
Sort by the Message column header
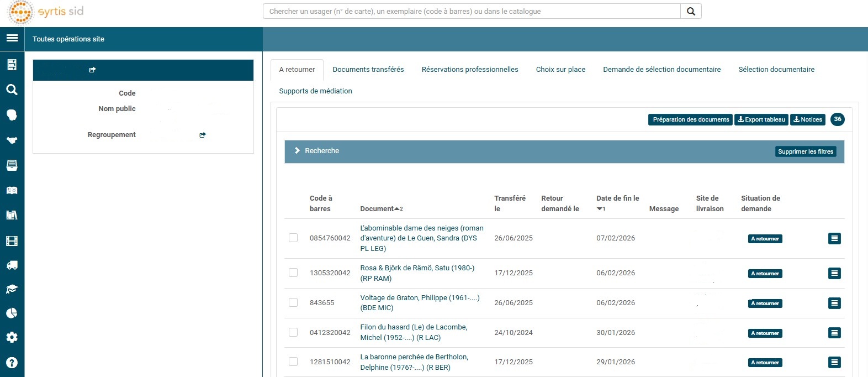click(664, 209)
